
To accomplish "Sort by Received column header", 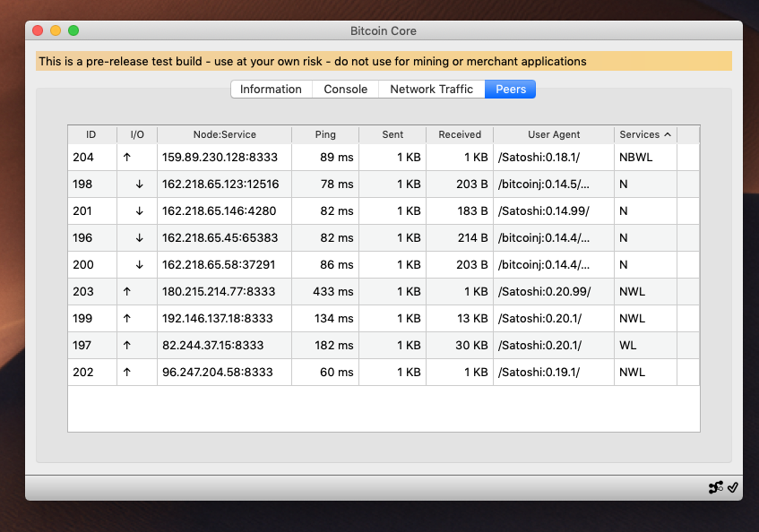I will (x=460, y=134).
